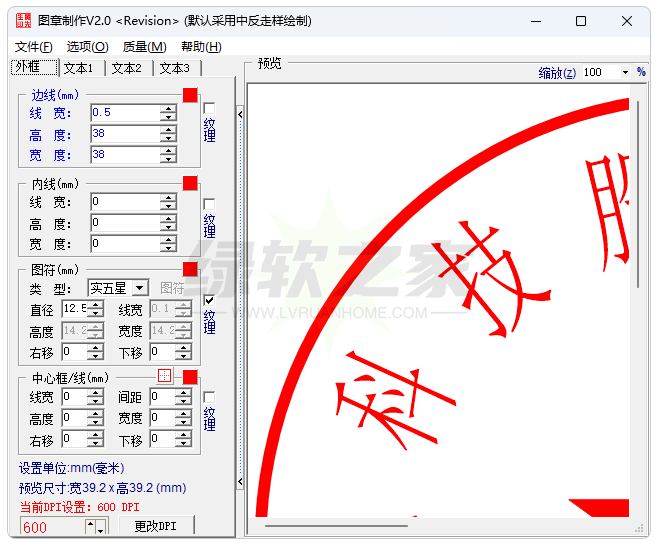Click the 边线 线宽 spinner arrows

168,113
